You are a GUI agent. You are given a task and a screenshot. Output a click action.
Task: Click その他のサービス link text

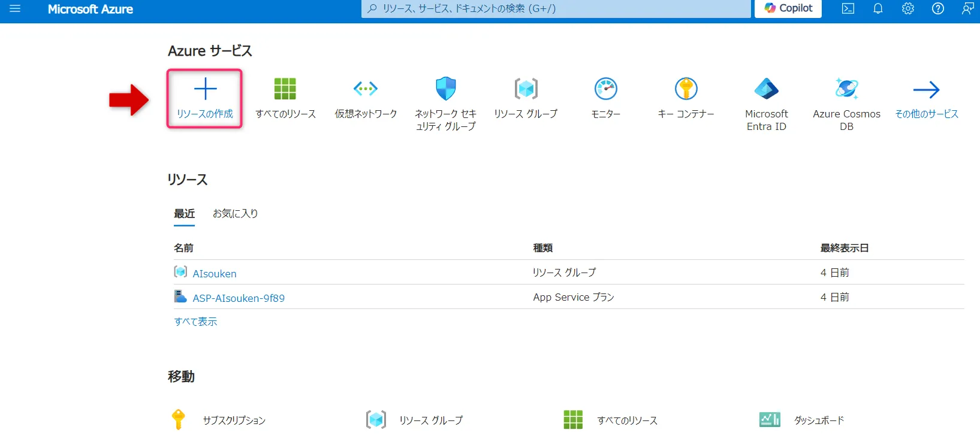[927, 114]
